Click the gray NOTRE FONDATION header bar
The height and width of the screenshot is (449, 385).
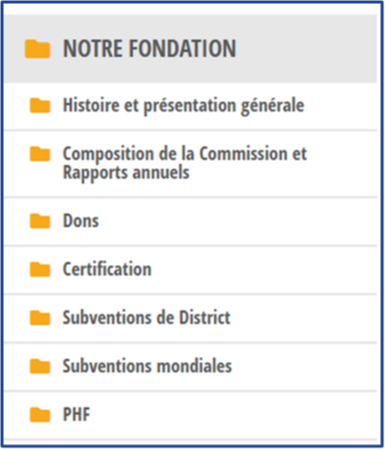pyautogui.click(x=190, y=49)
